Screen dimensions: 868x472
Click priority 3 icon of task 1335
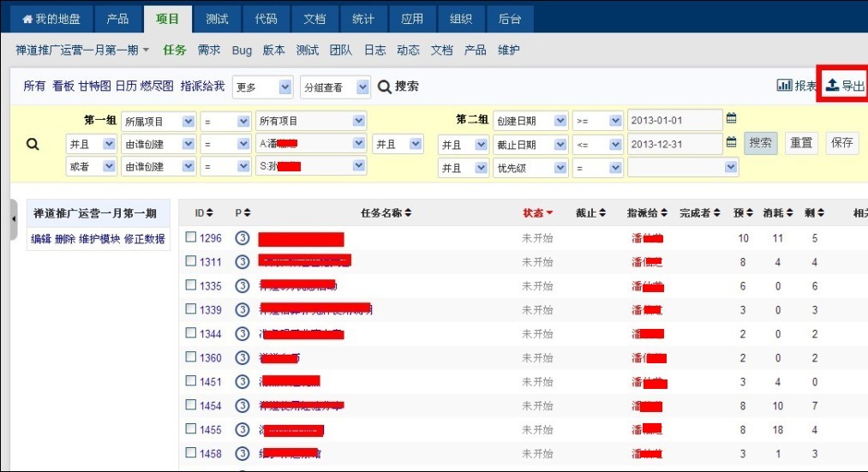(x=242, y=286)
